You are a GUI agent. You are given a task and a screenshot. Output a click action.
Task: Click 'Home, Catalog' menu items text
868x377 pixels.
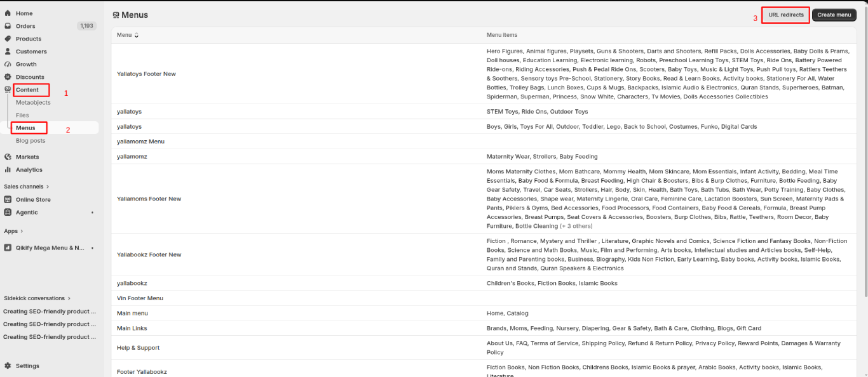point(507,313)
